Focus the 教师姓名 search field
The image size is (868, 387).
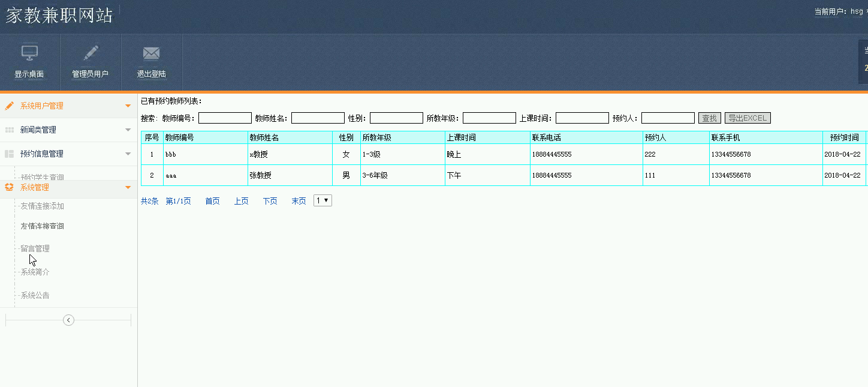coord(318,118)
